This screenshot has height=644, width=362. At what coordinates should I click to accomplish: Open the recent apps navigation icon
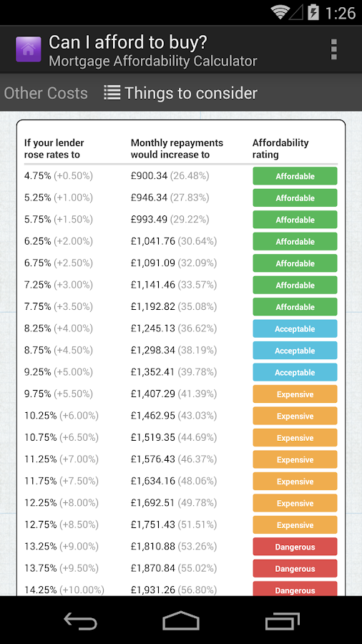click(x=282, y=620)
